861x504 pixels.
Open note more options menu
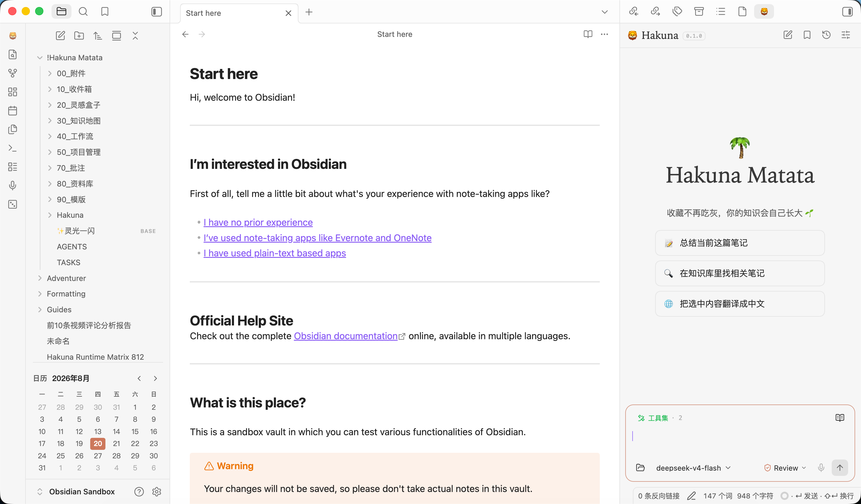pyautogui.click(x=604, y=34)
